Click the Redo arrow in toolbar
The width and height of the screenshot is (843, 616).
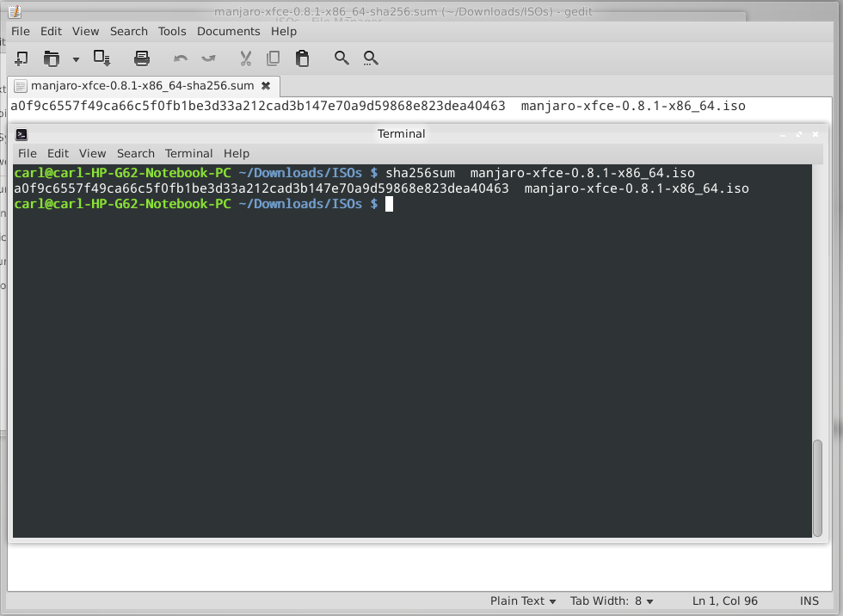coord(208,59)
